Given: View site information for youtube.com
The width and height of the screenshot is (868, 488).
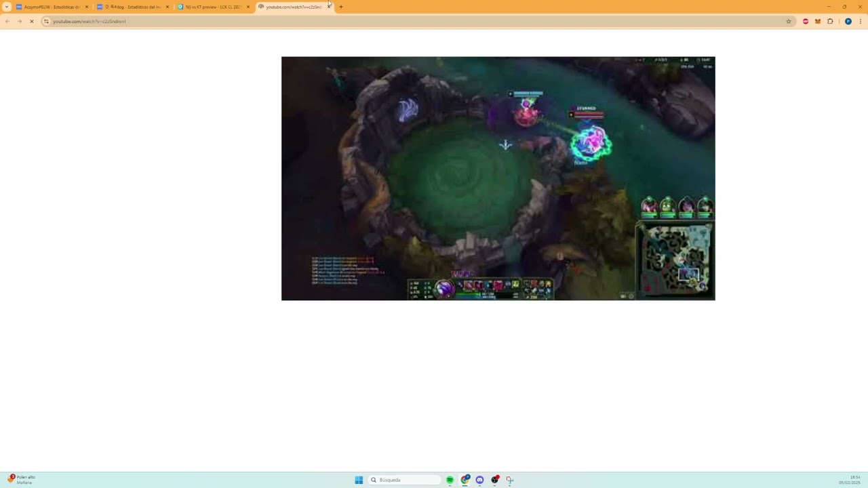Looking at the screenshot, I should point(46,21).
